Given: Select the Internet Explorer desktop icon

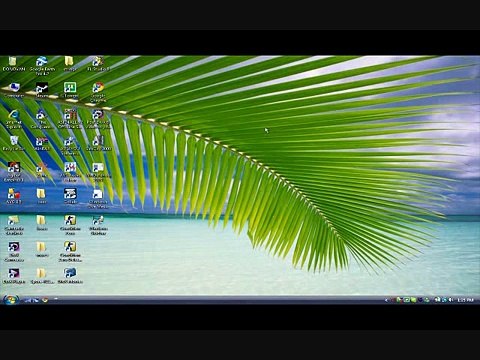Looking at the screenshot, I should tap(14, 119).
